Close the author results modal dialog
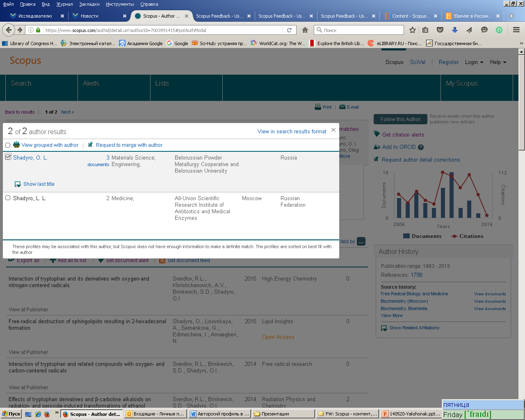Viewport: 525px width, 420px height. (x=333, y=130)
